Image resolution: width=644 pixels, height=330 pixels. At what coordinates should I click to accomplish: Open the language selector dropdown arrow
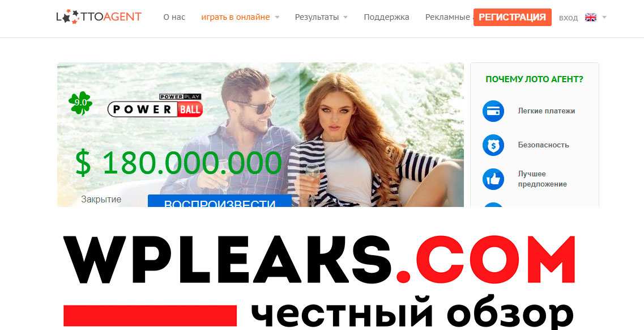[604, 17]
